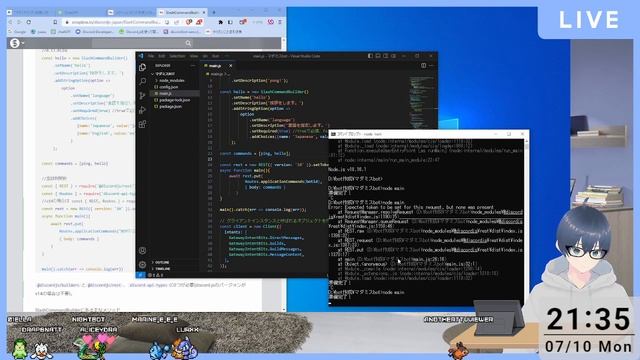Open the Go menu in VS Code
640x360 pixels.
(x=205, y=56)
